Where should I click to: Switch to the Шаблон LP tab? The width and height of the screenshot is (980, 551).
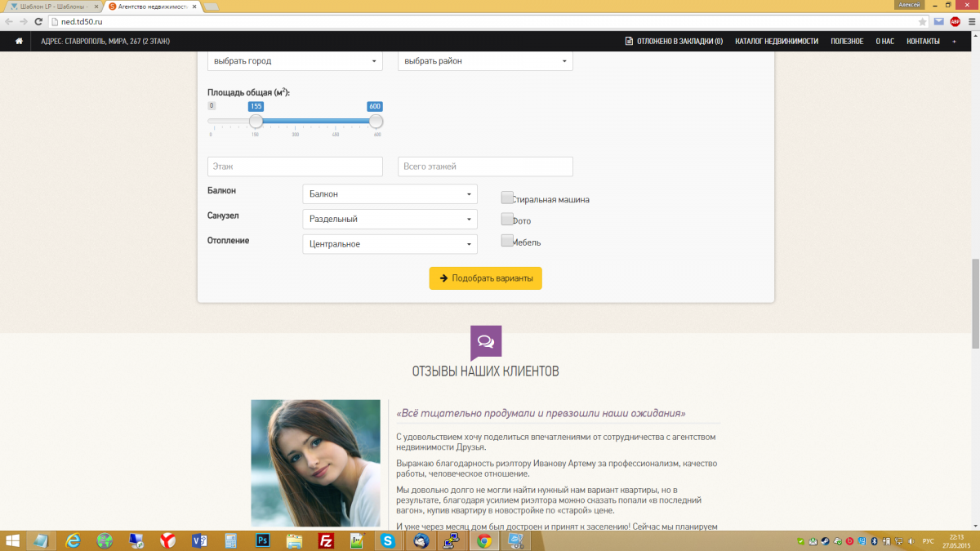(52, 6)
